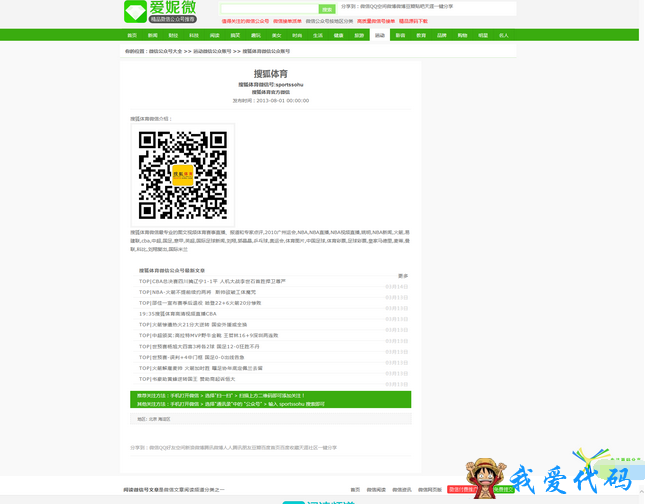Open the 旅游 navigation item
The width and height of the screenshot is (649, 504).
click(x=359, y=36)
